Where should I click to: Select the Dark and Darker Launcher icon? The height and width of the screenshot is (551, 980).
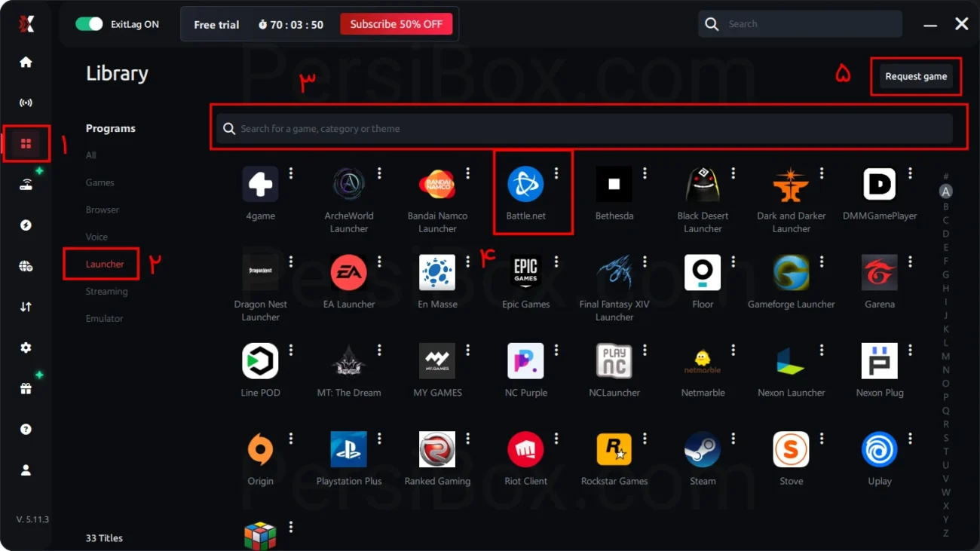[791, 184]
